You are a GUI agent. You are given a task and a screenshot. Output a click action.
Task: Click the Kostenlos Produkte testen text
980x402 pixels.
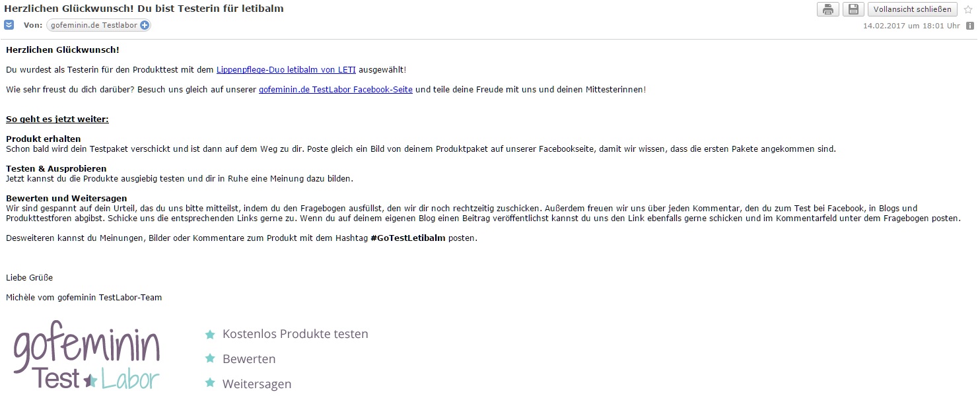(x=295, y=334)
